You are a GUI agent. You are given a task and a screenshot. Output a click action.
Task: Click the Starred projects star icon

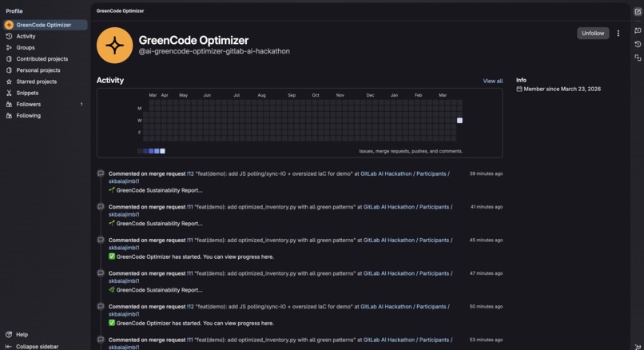(x=9, y=82)
